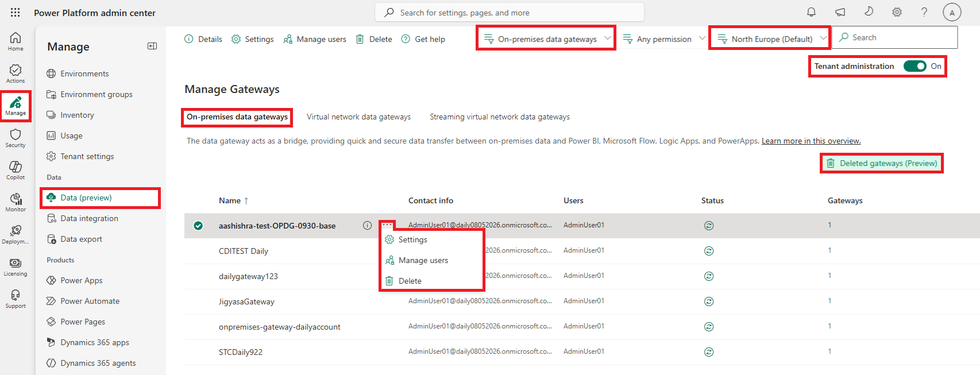Open Copilot in the left rail
The width and height of the screenshot is (980, 375).
click(x=16, y=170)
